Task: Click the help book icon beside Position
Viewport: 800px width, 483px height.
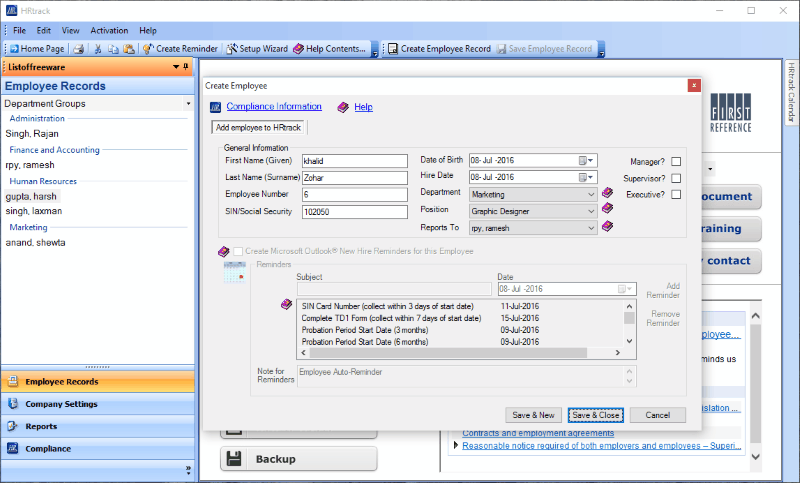Action: click(607, 208)
